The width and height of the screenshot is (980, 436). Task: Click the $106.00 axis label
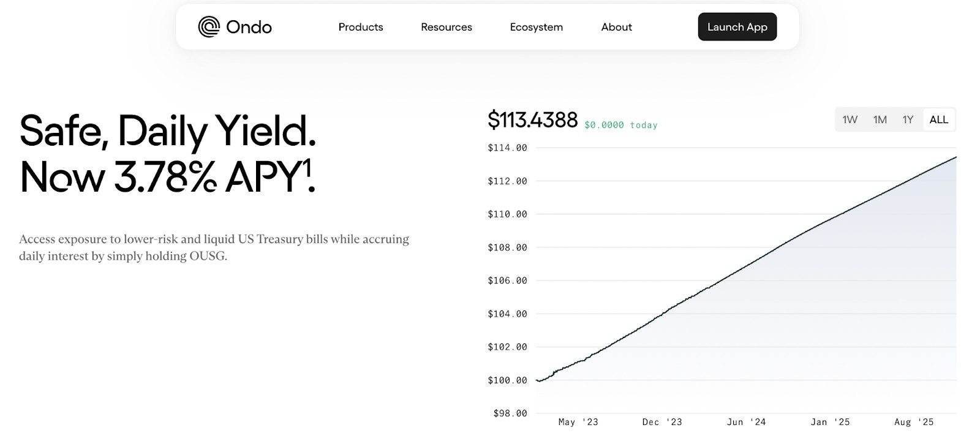507,280
